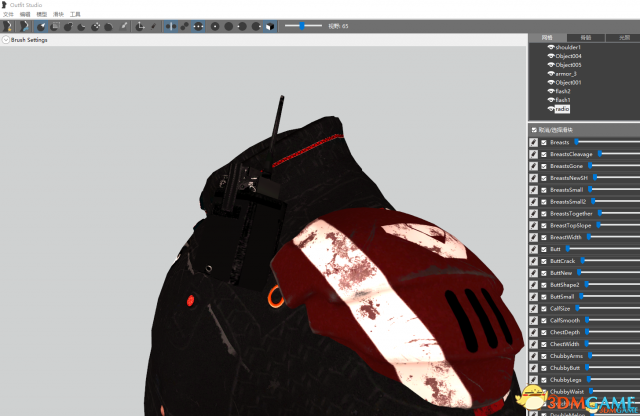This screenshot has width=640, height=416.
Task: Click the ButtShape2 slider track
Action: [x=612, y=285]
